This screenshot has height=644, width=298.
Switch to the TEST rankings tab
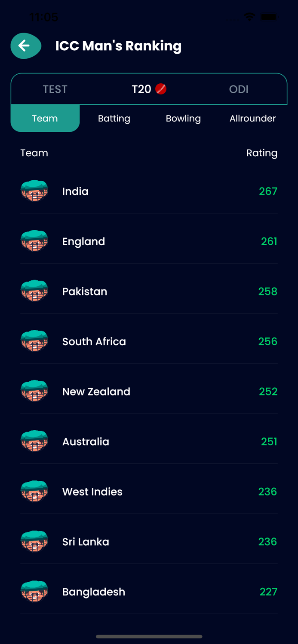(x=55, y=89)
